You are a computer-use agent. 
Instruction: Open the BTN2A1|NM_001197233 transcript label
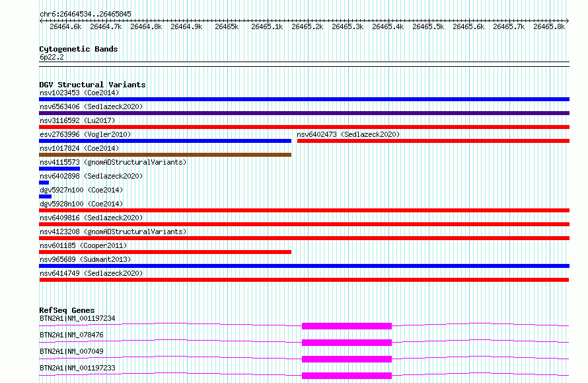[x=77, y=368]
